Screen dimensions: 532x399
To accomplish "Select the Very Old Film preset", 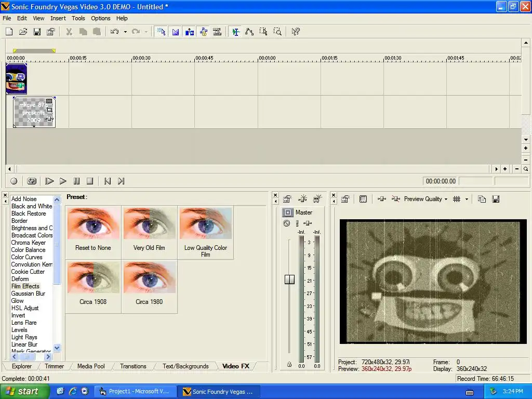I will click(x=149, y=232).
